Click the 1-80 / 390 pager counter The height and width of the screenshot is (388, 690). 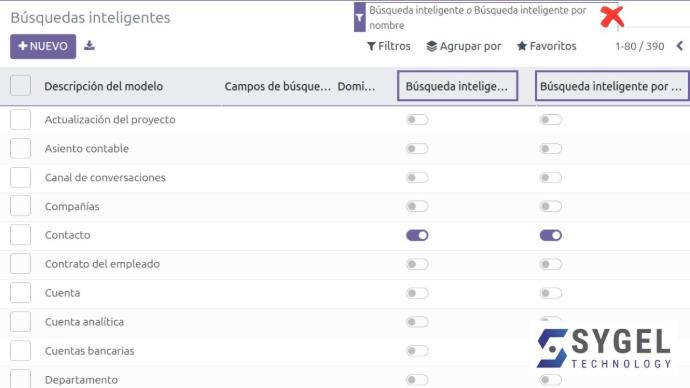(x=639, y=46)
